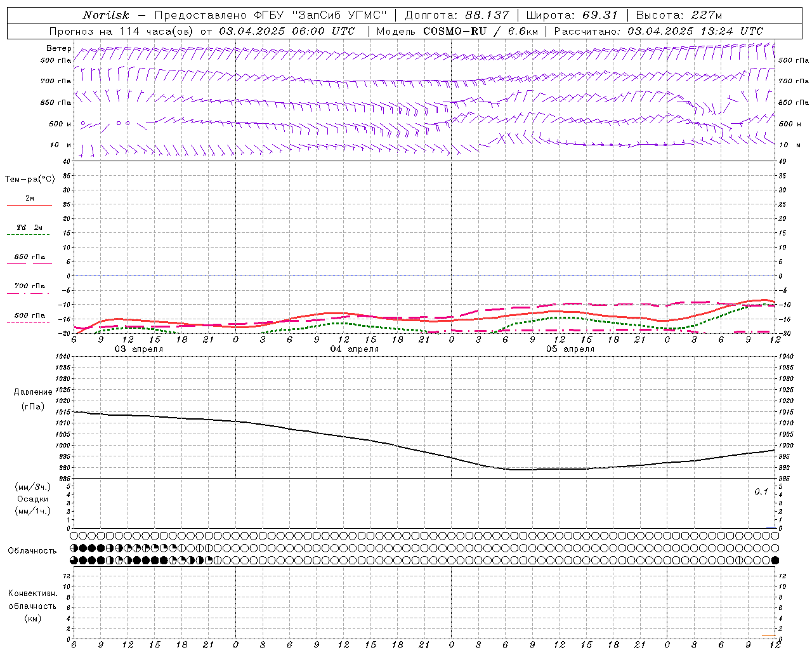Click the 'Ветер' wind panel label

click(59, 48)
